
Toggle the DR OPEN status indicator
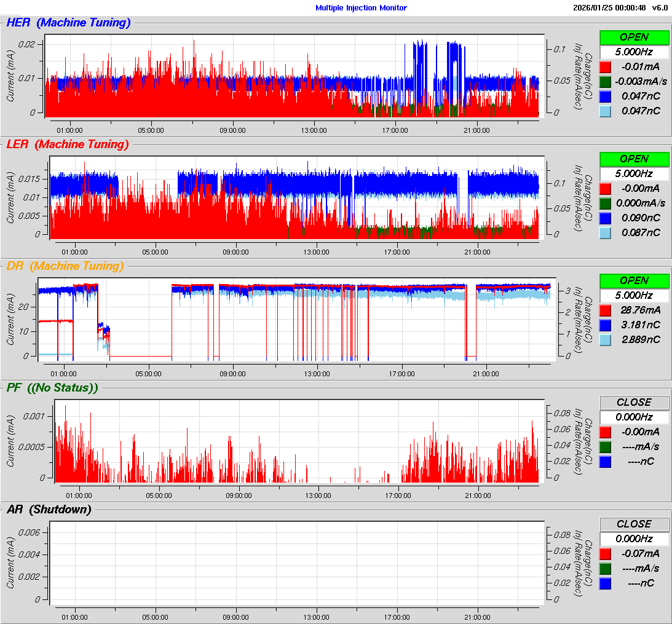[x=634, y=280]
